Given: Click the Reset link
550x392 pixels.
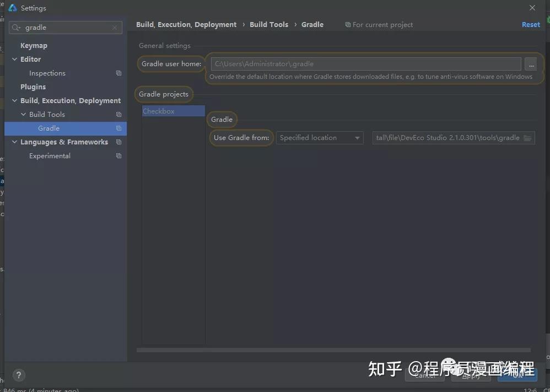Looking at the screenshot, I should [531, 25].
